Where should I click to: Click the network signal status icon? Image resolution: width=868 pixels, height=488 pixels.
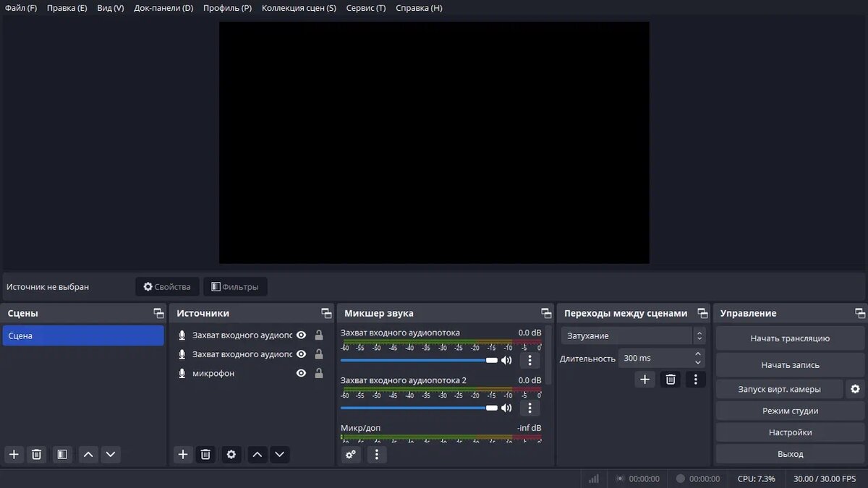[x=594, y=479]
